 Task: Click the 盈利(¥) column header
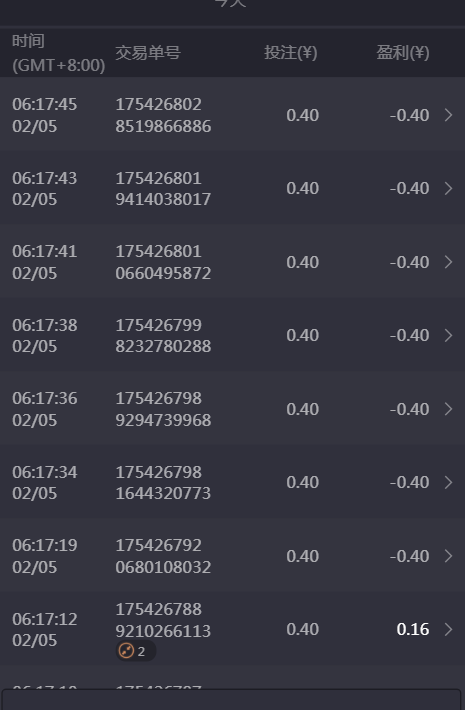(x=403, y=53)
